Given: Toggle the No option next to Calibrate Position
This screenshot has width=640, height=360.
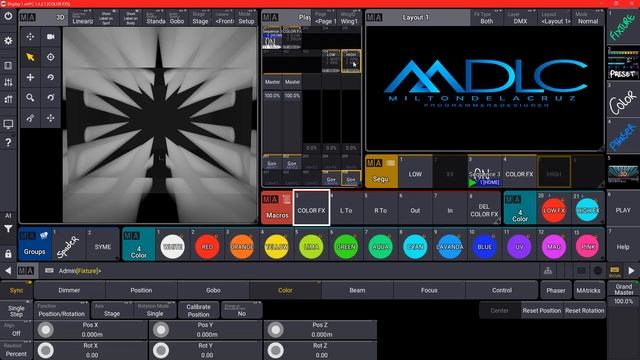Looking at the screenshot, I should 242,310.
